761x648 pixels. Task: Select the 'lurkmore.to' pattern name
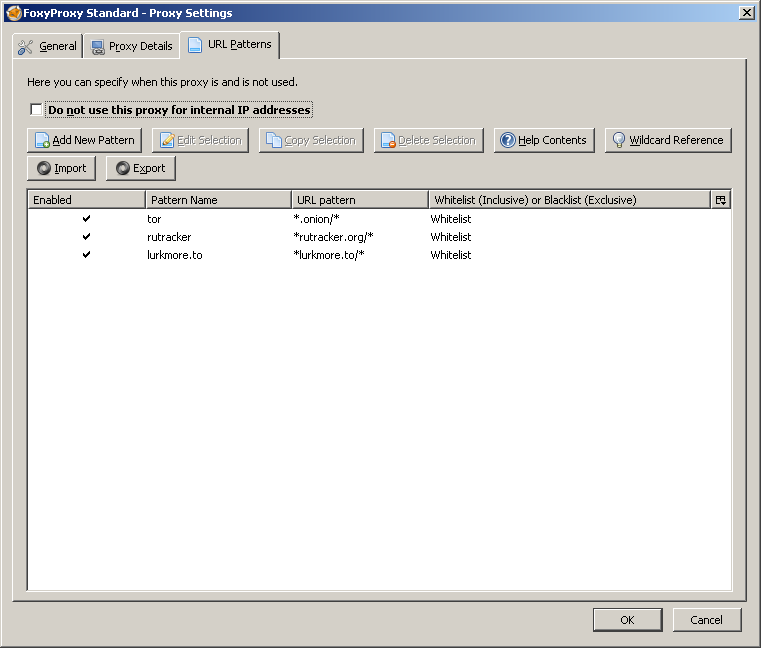pyautogui.click(x=175, y=255)
